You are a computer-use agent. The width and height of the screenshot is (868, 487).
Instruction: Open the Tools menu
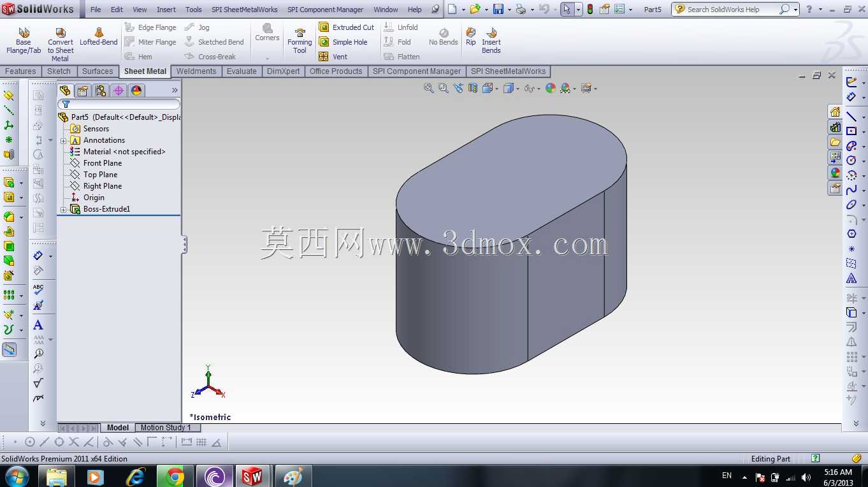point(194,10)
